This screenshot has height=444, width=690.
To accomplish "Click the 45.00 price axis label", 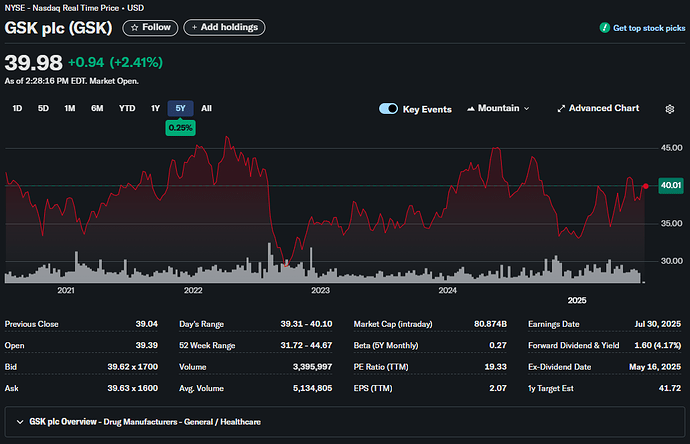I will [672, 148].
